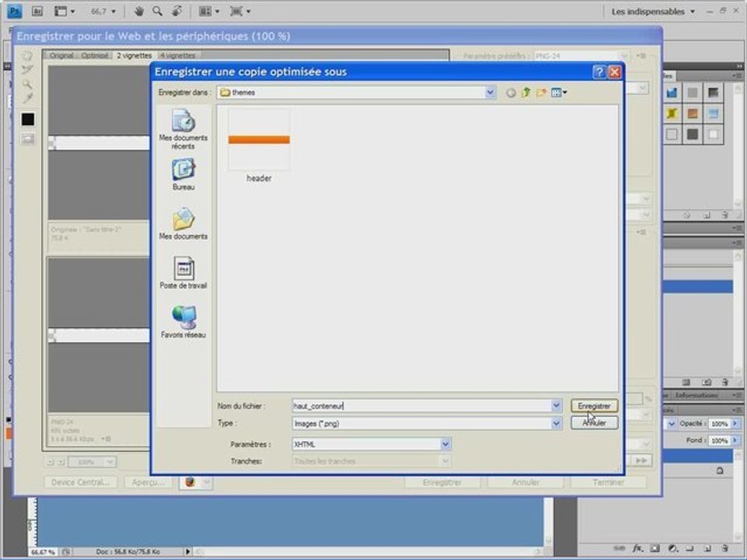747x560 pixels.
Task: Click the Annuler button in save dialog
Action: (594, 423)
